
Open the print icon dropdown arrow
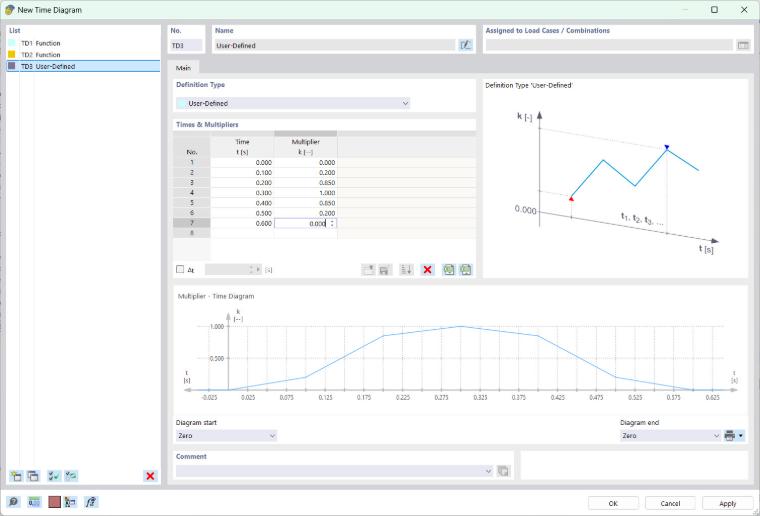(x=741, y=436)
